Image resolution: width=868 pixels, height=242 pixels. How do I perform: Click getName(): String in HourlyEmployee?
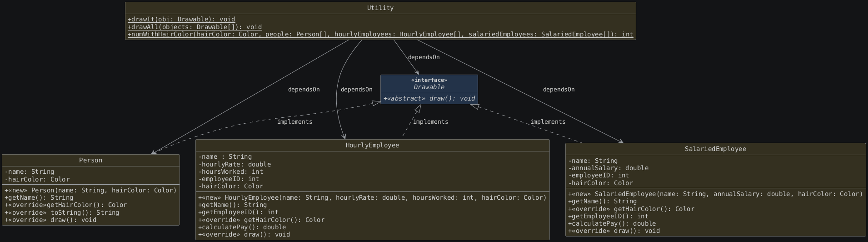click(232, 205)
